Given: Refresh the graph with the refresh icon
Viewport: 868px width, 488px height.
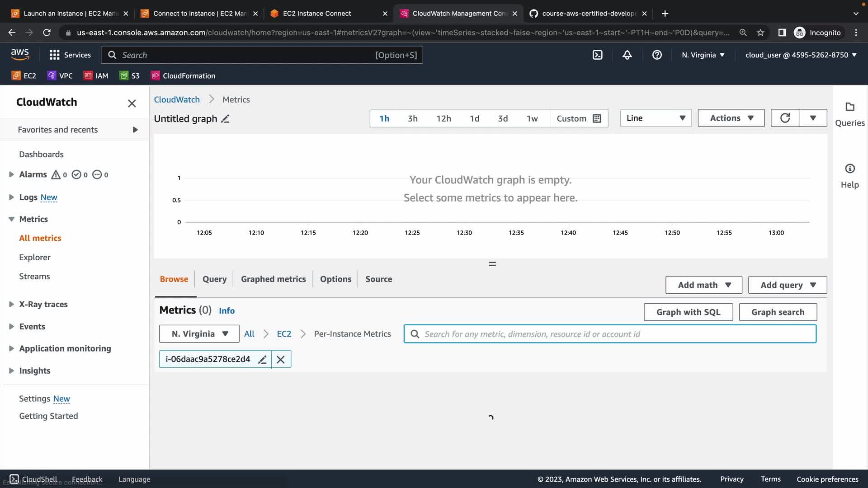Looking at the screenshot, I should 785,118.
